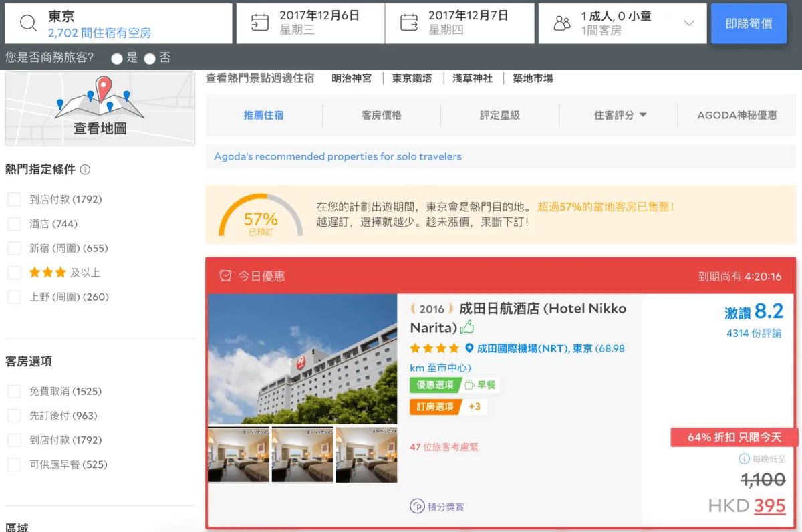Check the three-star and above filter
The width and height of the screenshot is (802, 532).
click(x=14, y=273)
